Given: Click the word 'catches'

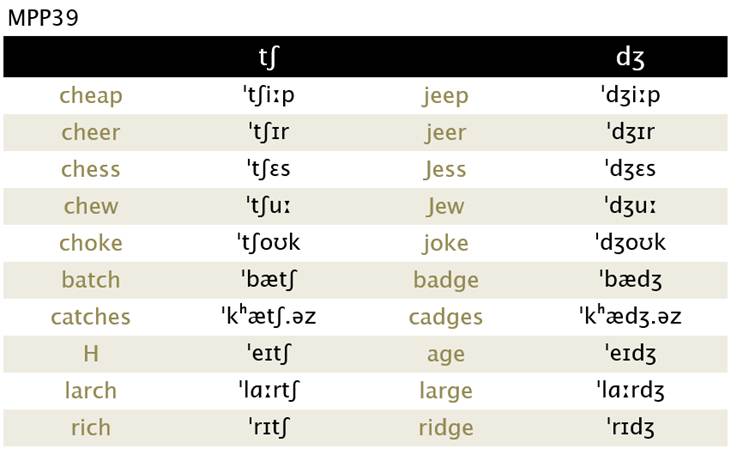Looking at the screenshot, I should (91, 317).
